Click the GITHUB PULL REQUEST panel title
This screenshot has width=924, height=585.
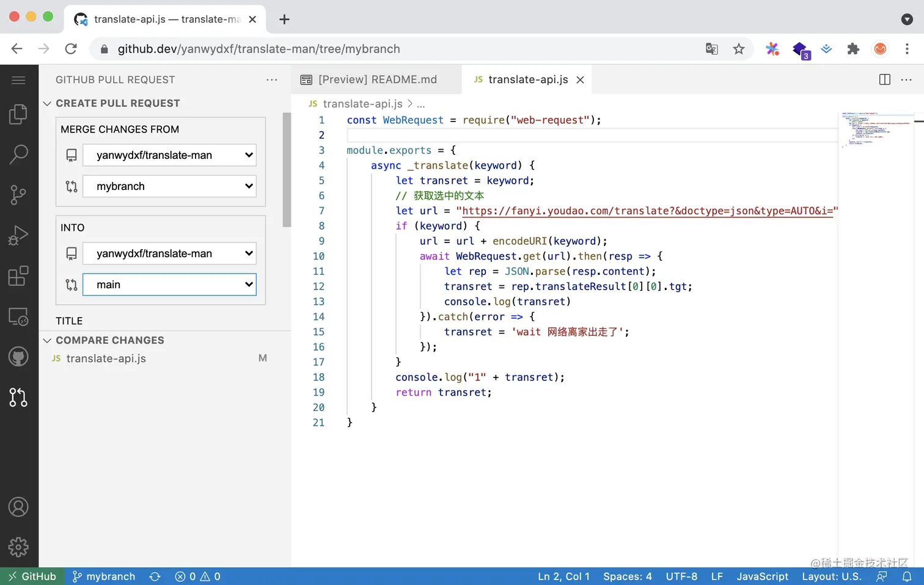115,80
